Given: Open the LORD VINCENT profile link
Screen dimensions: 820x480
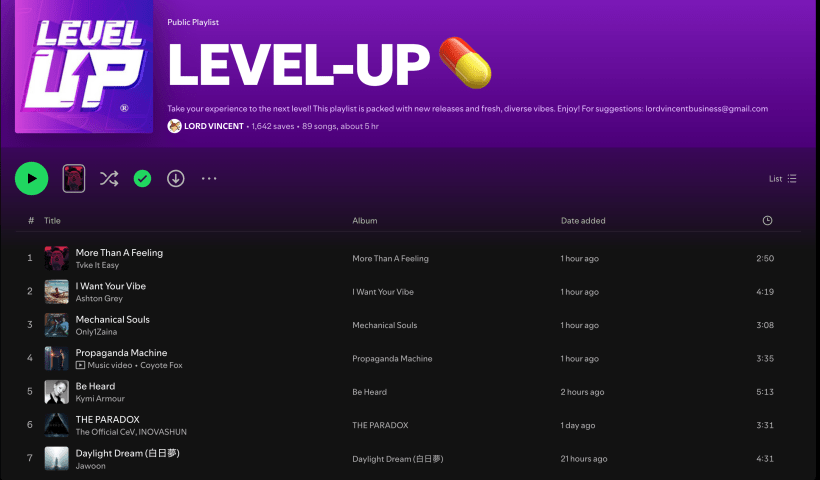Looking at the screenshot, I should pyautogui.click(x=214, y=126).
